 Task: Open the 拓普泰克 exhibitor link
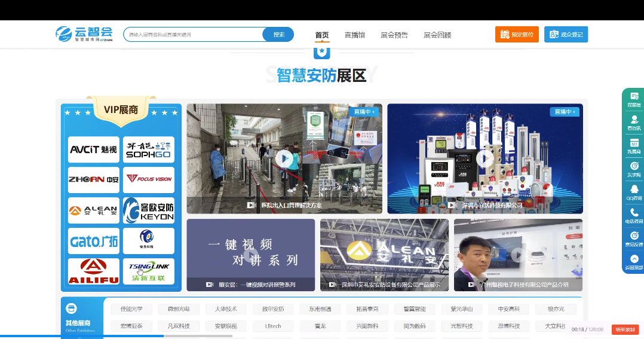pos(367,309)
